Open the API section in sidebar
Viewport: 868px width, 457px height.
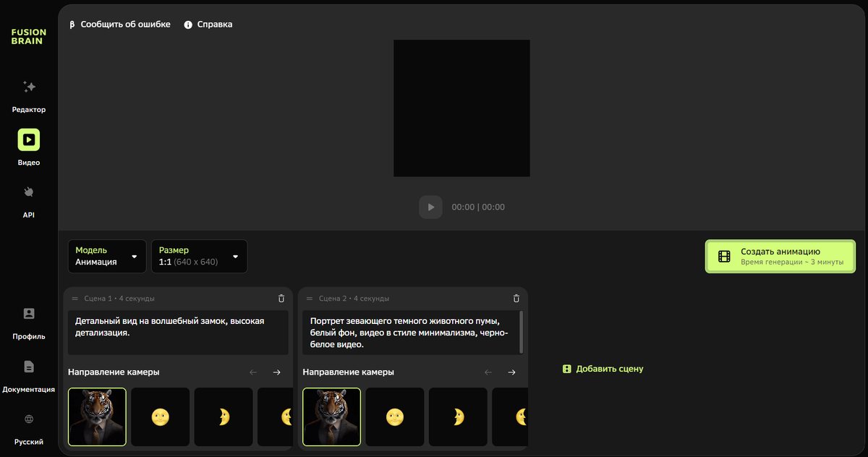tap(29, 201)
